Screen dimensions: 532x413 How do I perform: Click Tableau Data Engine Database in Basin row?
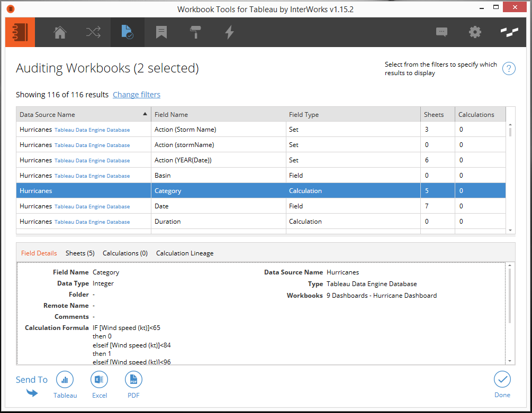click(92, 176)
